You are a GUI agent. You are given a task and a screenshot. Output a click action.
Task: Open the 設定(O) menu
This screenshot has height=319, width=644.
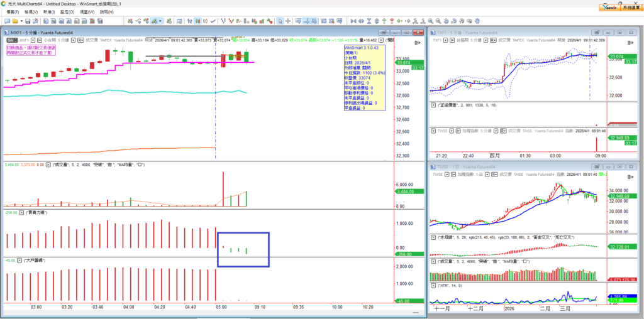pos(67,11)
